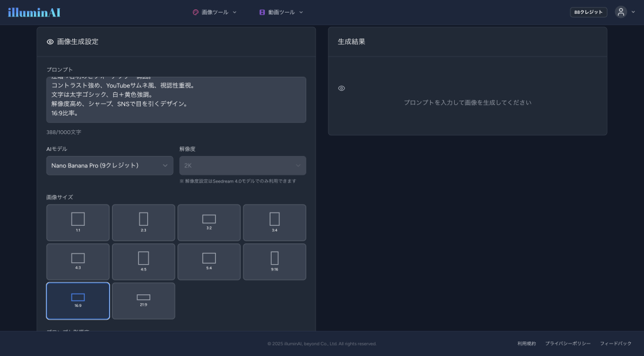Click the eye icon next to 画像生成設定
644x356 pixels.
point(50,42)
